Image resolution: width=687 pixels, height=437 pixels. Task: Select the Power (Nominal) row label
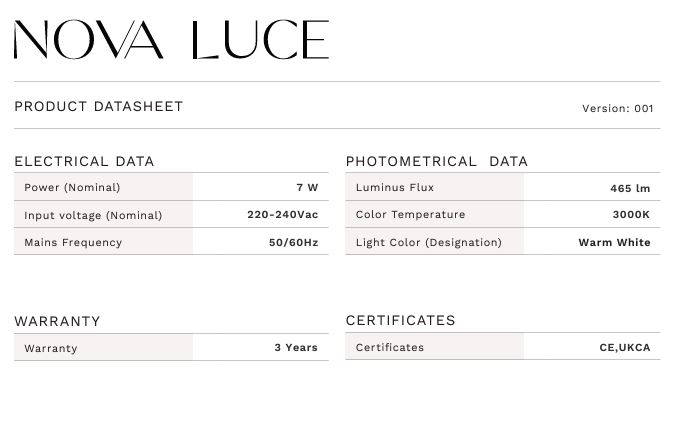tap(72, 187)
